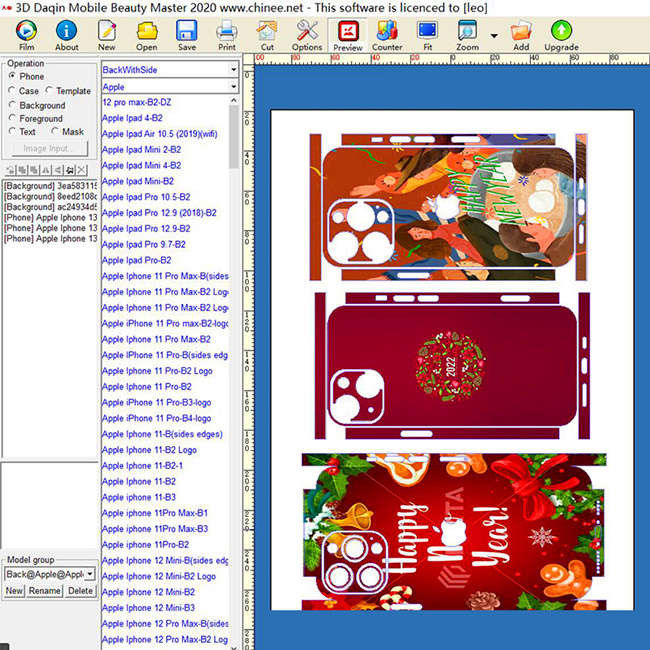
Task: Create a new project with New icon
Action: coord(106,34)
